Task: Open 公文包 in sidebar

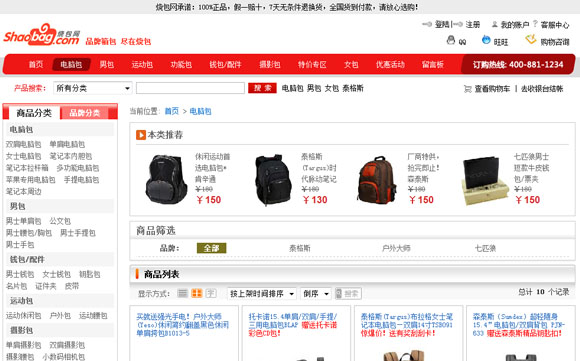Action: click(x=60, y=221)
